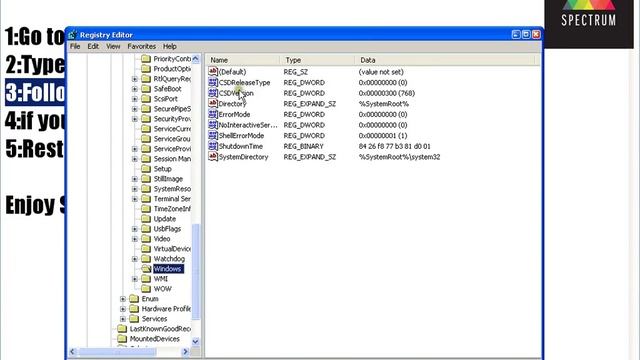Expand the Hardware Profiles key

pos(123,309)
